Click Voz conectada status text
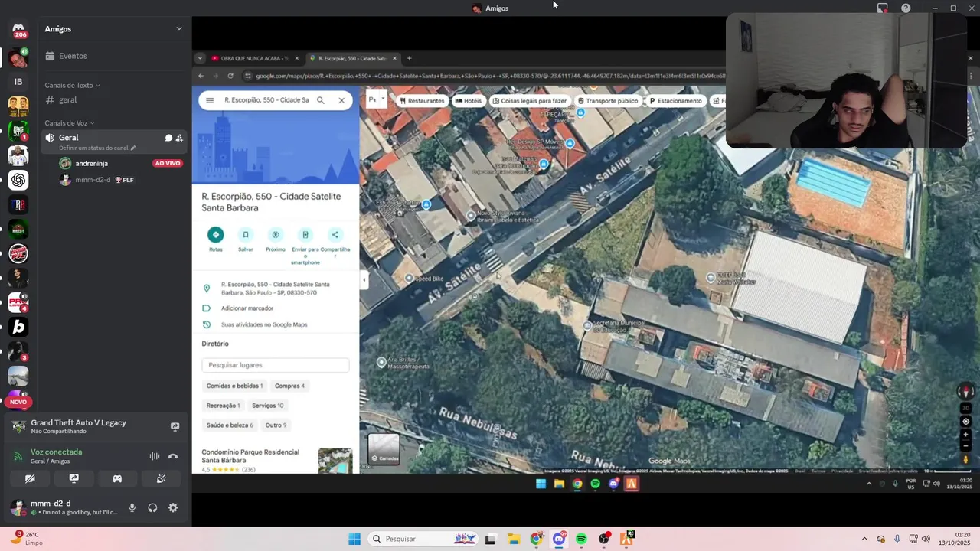 pyautogui.click(x=56, y=452)
